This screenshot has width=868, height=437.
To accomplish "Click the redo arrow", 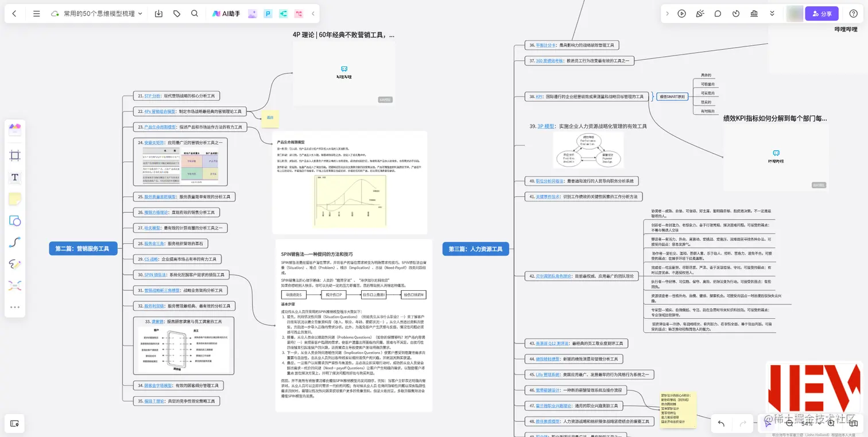I will click(x=743, y=423).
